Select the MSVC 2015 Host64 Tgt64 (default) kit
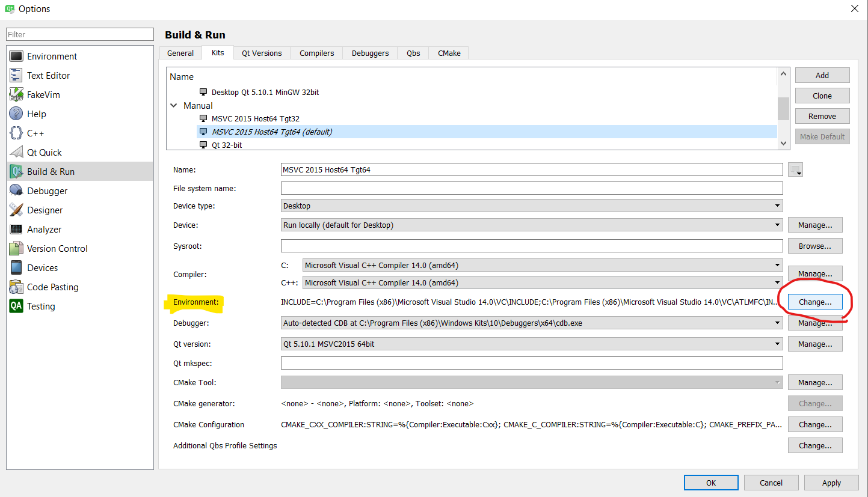Image resolution: width=868 pixels, height=497 pixels. pyautogui.click(x=487, y=132)
